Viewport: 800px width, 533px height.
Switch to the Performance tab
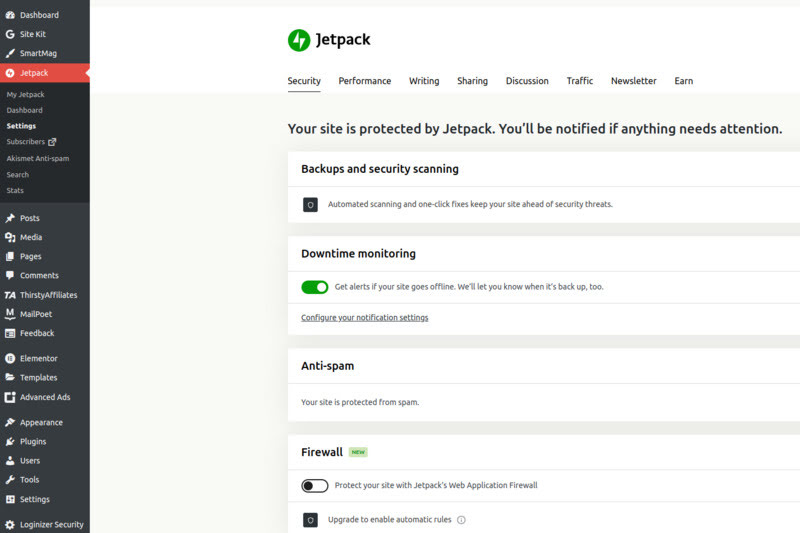tap(365, 81)
